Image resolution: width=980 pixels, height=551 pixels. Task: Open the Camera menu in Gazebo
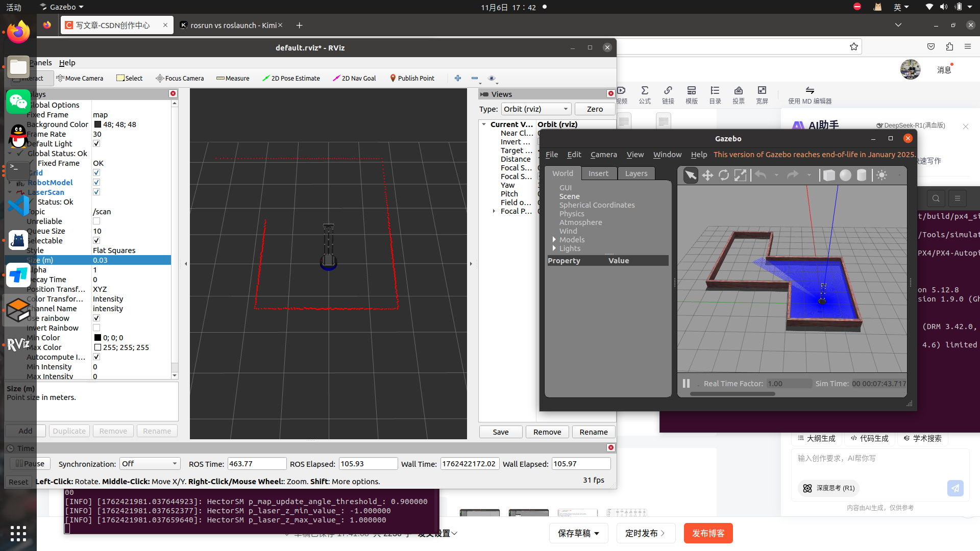[603, 155]
